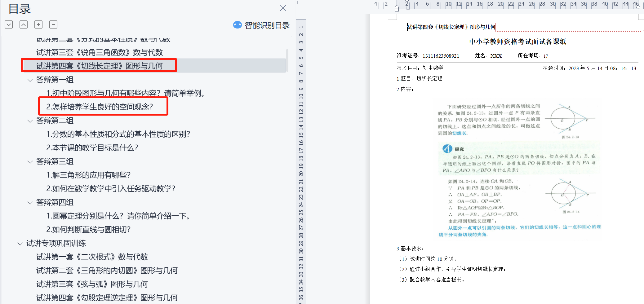
Task: Click the tab stop selector at ruler corner
Action: pos(299,3)
